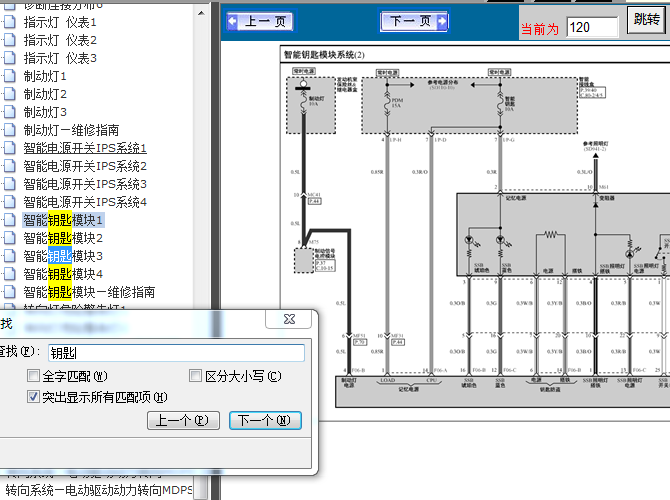
Task: Go to previous page with 上一页
Action: 261,21
